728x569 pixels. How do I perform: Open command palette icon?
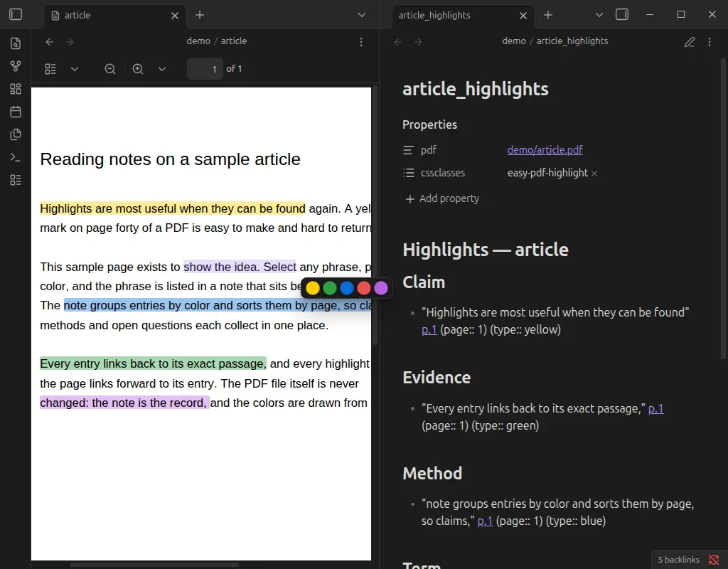pos(16,157)
